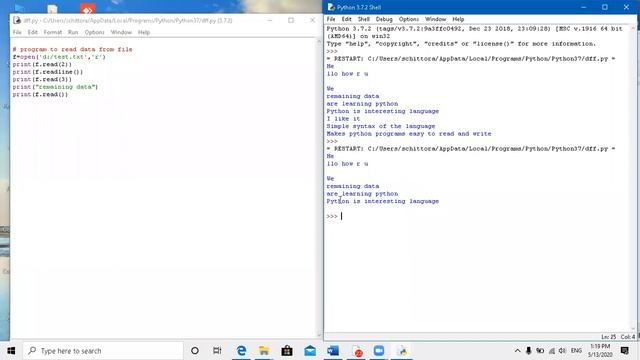Screen dimensions: 640x360
Task: Maximize the dff.py editor window
Action: pyautogui.click(x=291, y=20)
